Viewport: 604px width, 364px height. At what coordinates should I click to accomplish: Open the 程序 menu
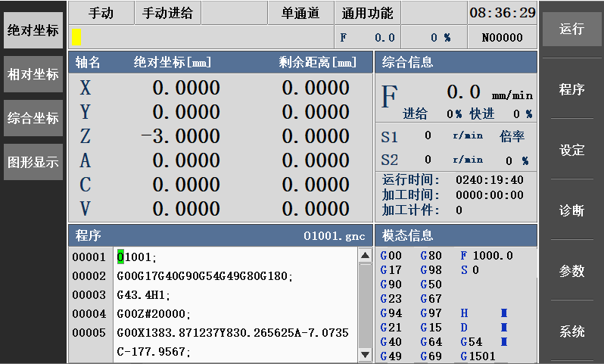tap(571, 89)
